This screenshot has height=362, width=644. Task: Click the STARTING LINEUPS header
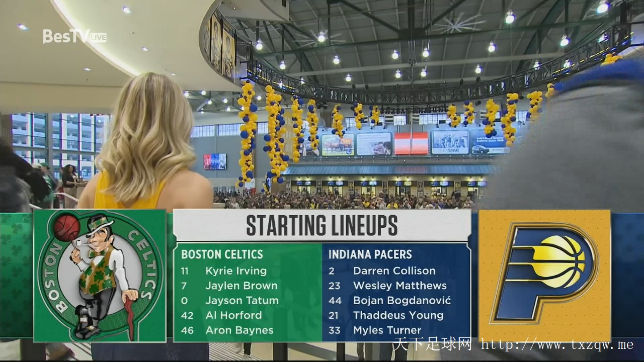[x=322, y=225]
